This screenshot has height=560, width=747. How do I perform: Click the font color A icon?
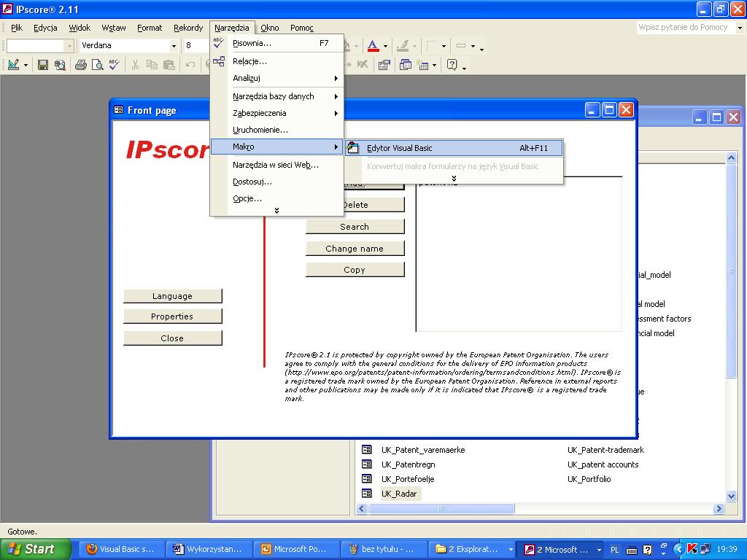(373, 46)
